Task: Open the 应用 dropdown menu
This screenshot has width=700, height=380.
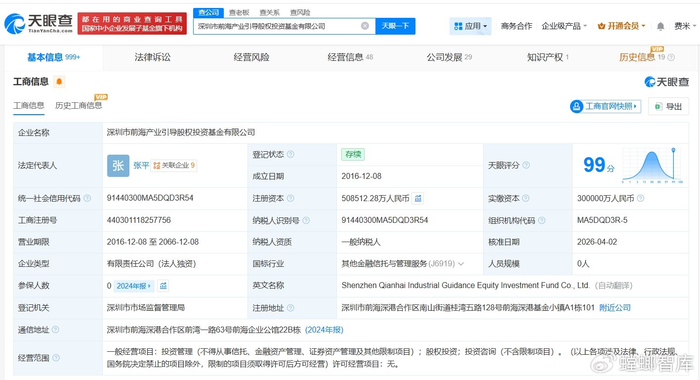Action: [471, 26]
